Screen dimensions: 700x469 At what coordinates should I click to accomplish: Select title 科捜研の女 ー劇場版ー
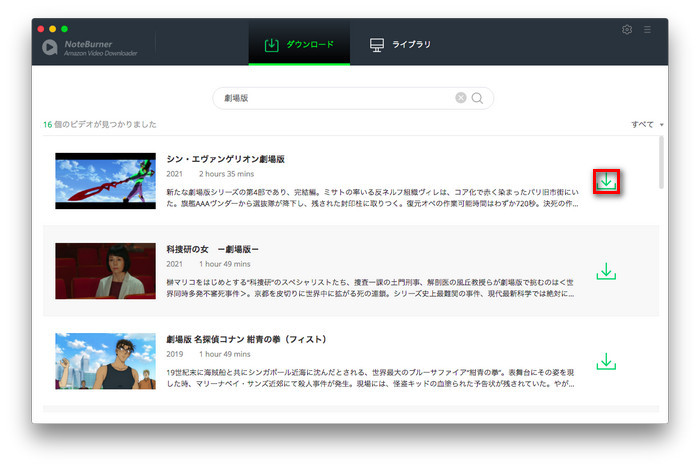click(212, 249)
